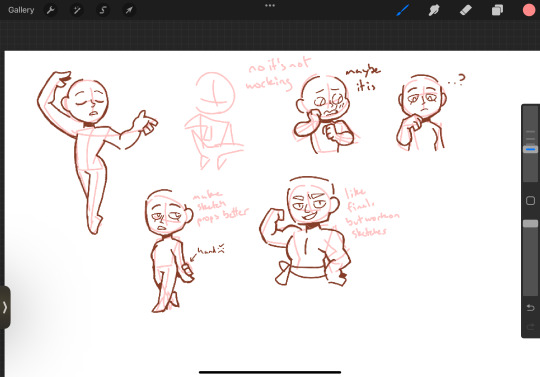
Task: Select the Brush tool
Action: coord(402,10)
